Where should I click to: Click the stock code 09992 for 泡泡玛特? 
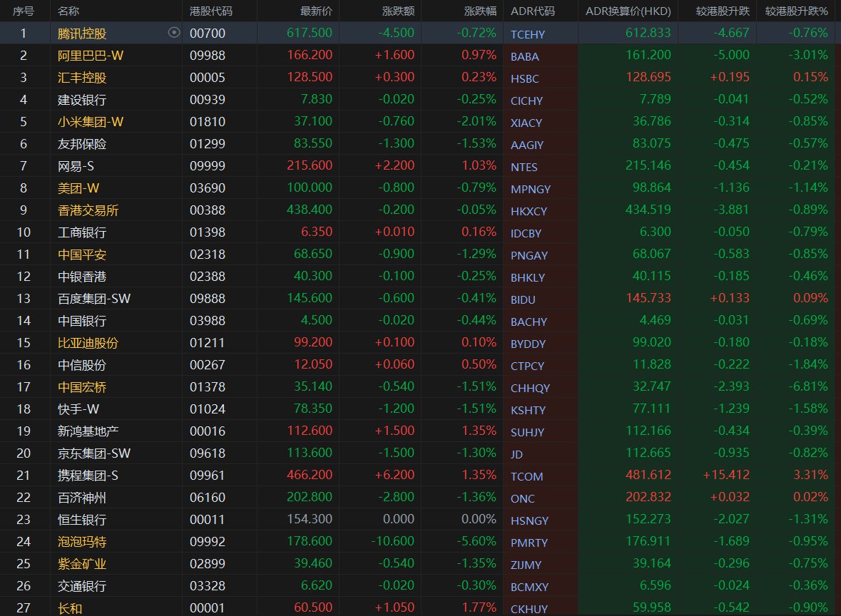click(x=208, y=543)
